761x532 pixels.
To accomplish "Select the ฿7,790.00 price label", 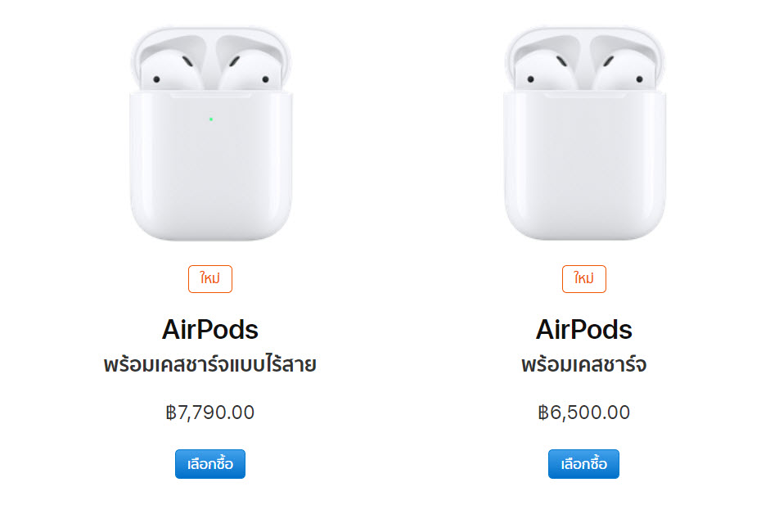I will [x=210, y=413].
